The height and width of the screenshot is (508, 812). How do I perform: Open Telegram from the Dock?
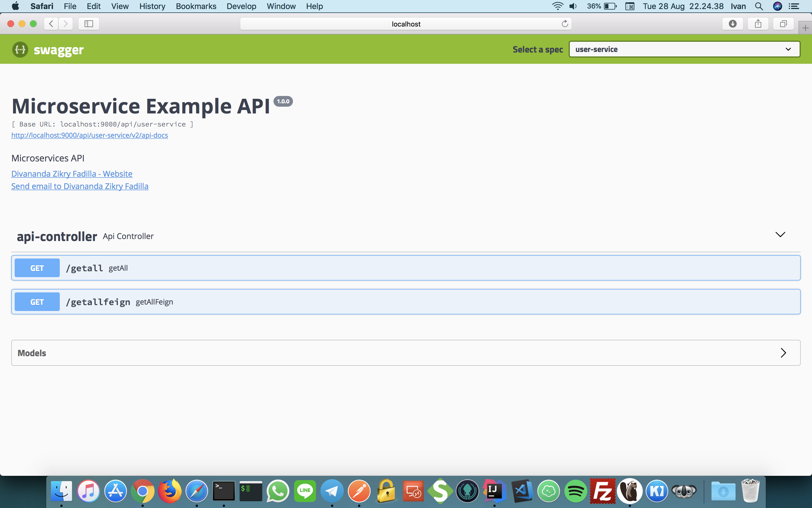tap(332, 491)
